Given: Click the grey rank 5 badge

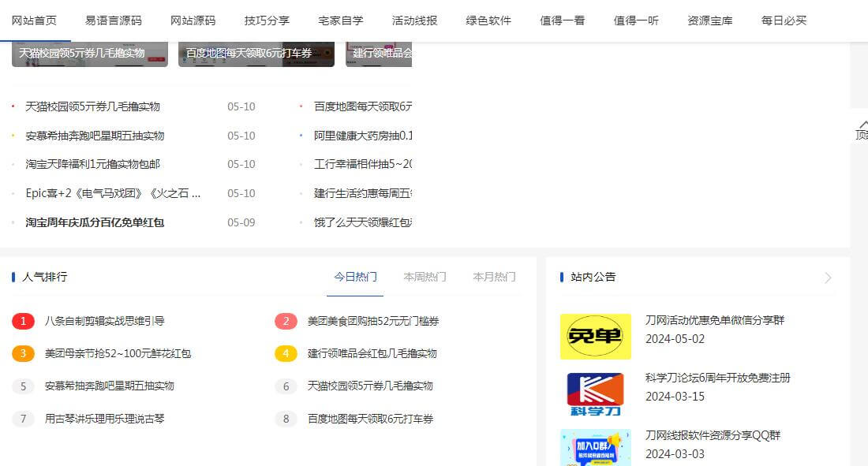Looking at the screenshot, I should [23, 386].
